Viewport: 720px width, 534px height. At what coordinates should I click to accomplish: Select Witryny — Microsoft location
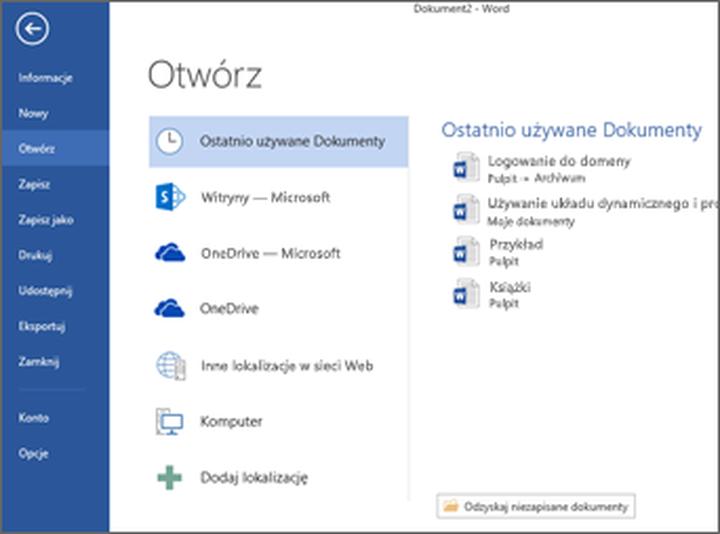265,197
